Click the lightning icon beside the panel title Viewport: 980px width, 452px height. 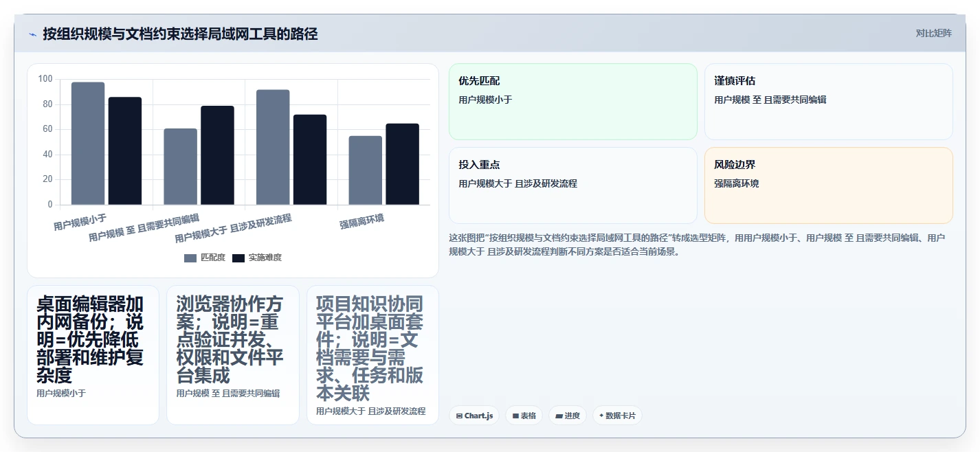32,34
